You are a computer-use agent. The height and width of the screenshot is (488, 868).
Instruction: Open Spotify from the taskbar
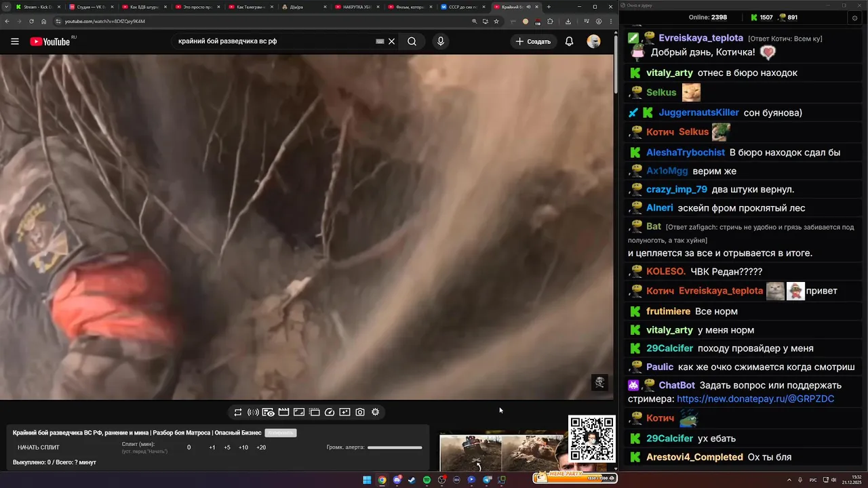click(x=427, y=480)
